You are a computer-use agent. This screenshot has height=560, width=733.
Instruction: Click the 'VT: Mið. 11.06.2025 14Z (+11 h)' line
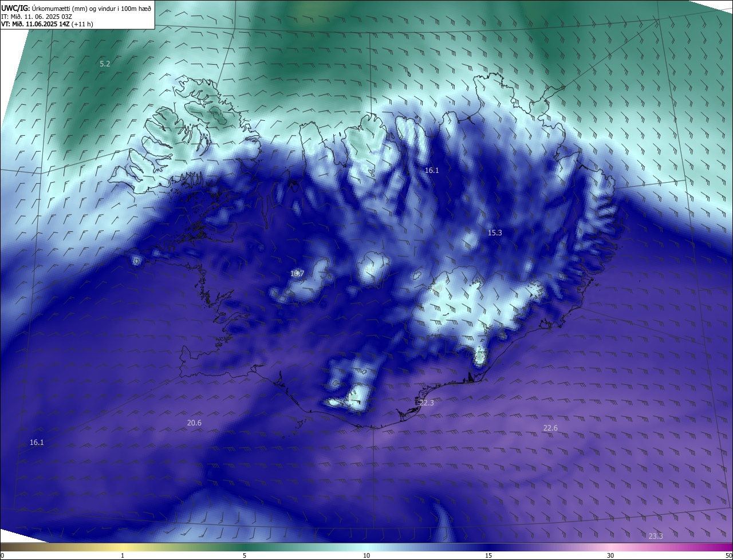click(x=47, y=24)
